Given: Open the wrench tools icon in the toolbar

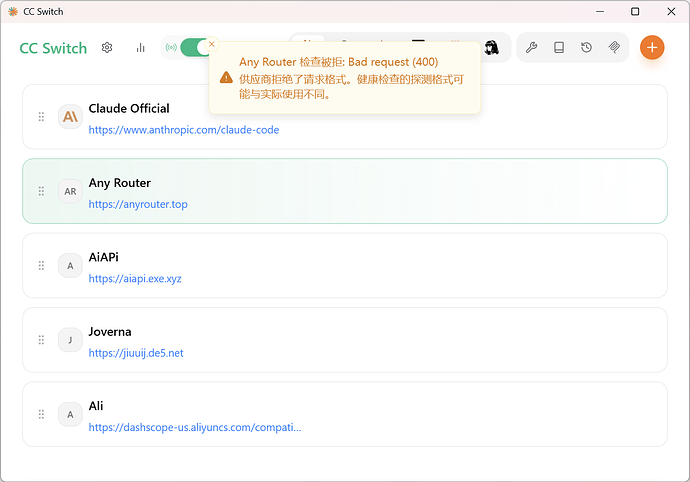Looking at the screenshot, I should [532, 48].
